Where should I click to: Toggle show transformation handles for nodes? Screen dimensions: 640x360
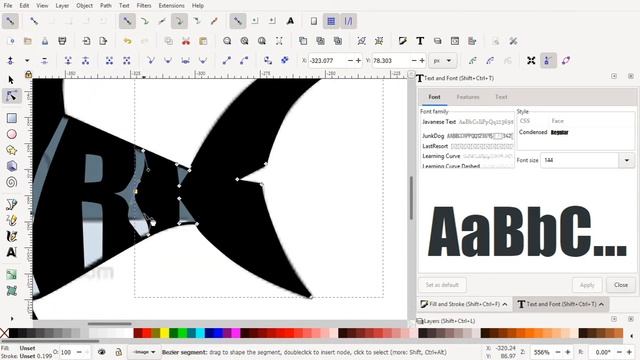(531, 61)
